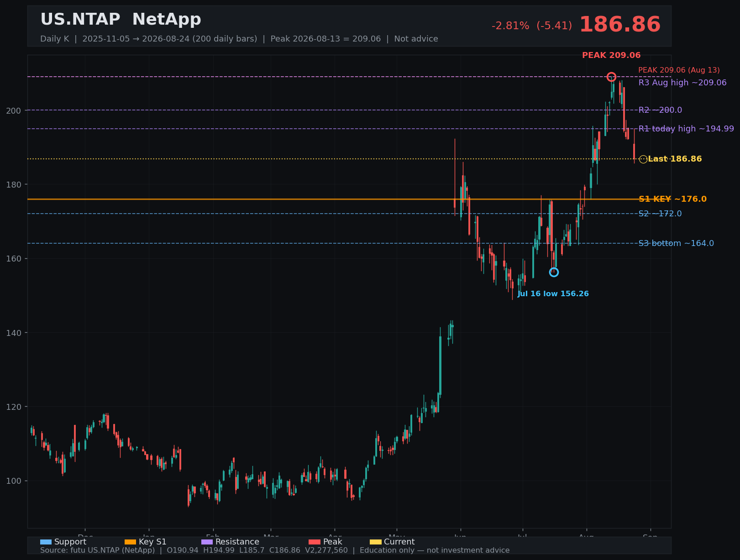Click the red peak circle marker on chart

pos(611,77)
